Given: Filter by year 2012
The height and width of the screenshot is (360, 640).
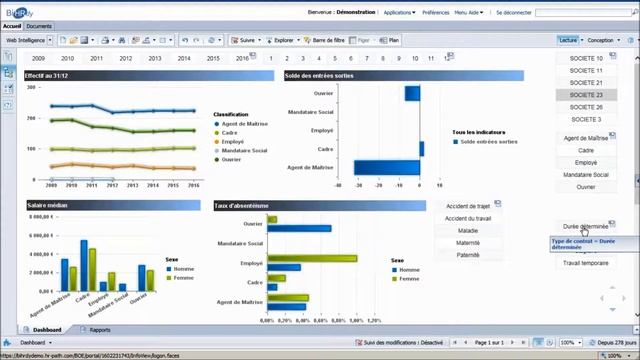Looking at the screenshot, I should point(126,58).
